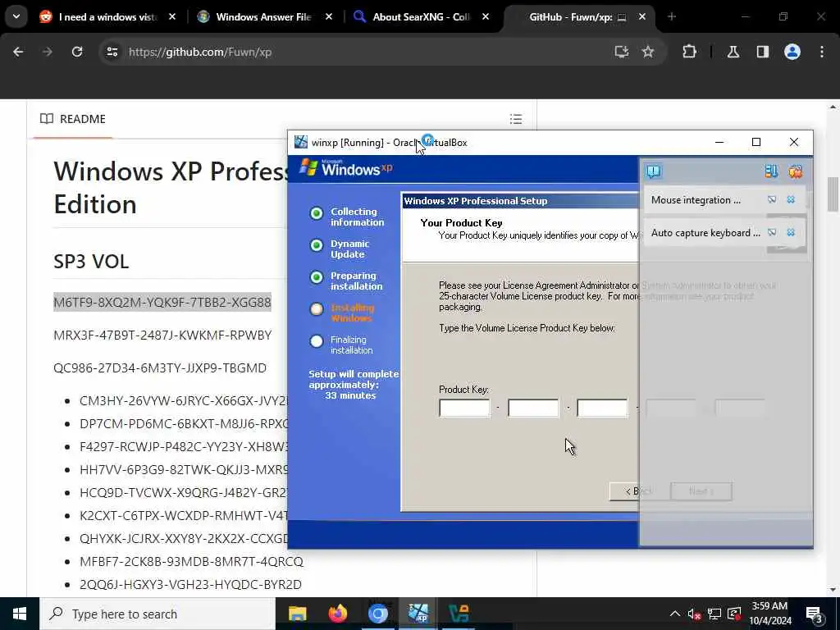Dismiss the 'Auto capture keyboard' notification
Screen dimensions: 840x630
(x=791, y=232)
